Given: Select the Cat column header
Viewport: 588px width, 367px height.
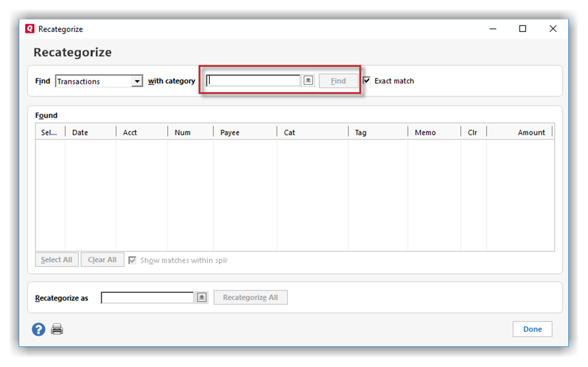Looking at the screenshot, I should 312,132.
